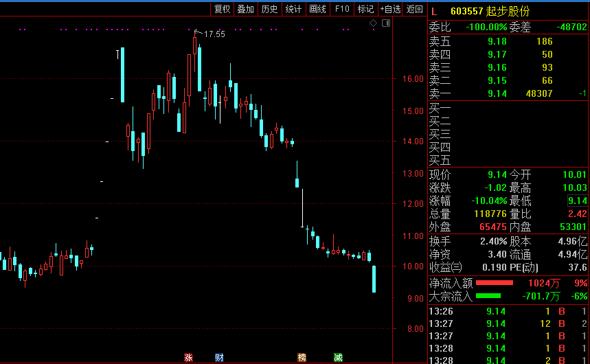Click the green 减 marker below the chart
590x364 pixels.
338,357
